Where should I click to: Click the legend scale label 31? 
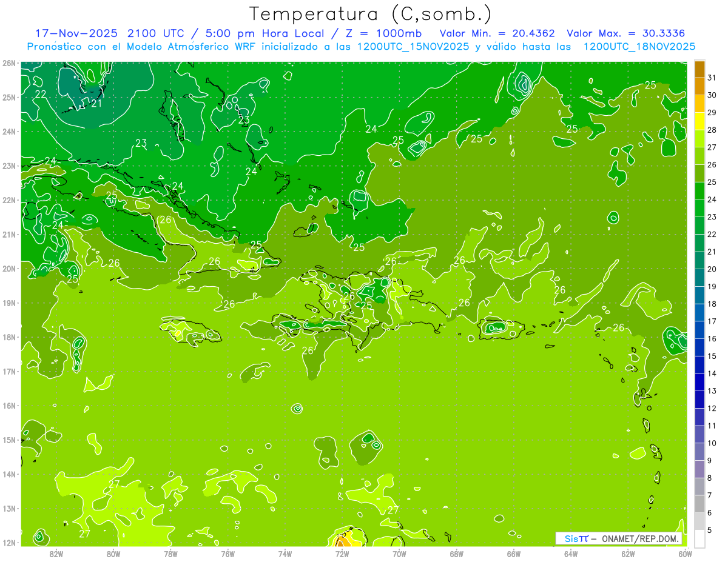click(712, 77)
